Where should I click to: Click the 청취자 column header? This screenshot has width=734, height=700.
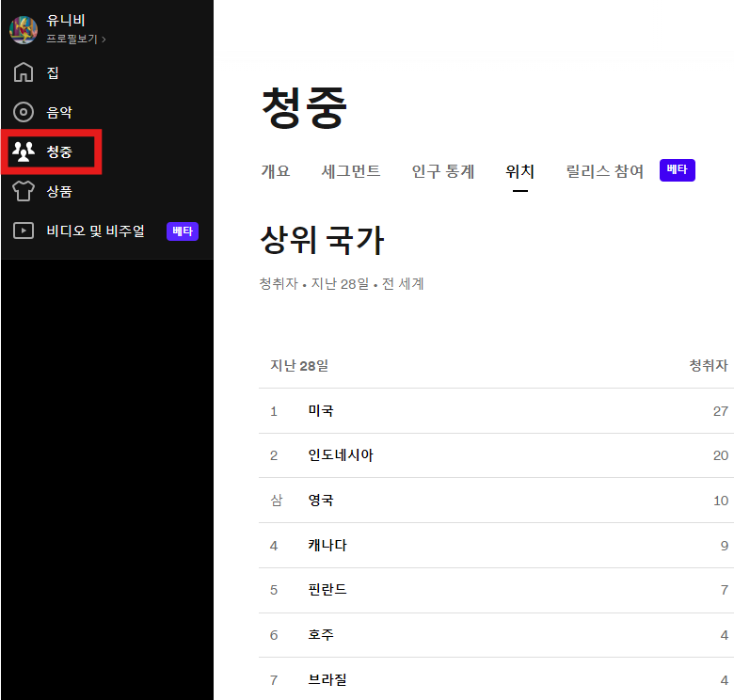(x=709, y=365)
